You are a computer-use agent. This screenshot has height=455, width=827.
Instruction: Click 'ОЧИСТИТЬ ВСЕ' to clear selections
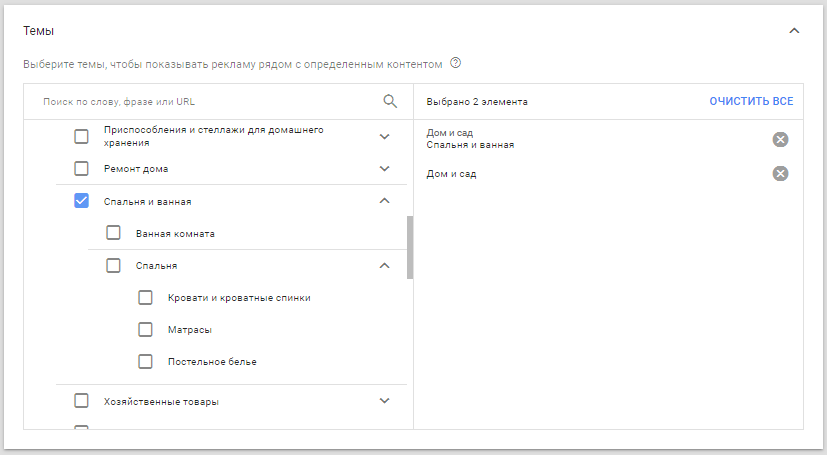[x=751, y=101]
